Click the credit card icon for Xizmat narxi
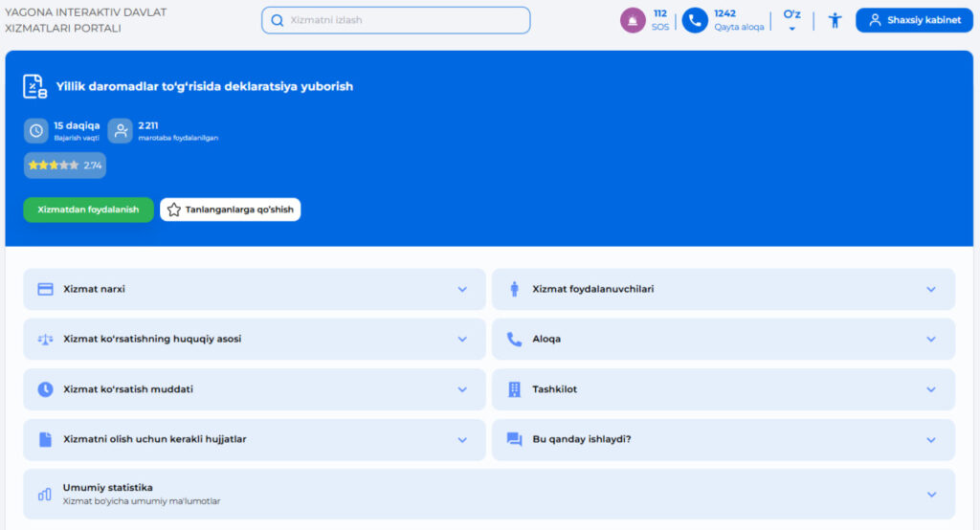The height and width of the screenshot is (530, 980). [x=45, y=289]
